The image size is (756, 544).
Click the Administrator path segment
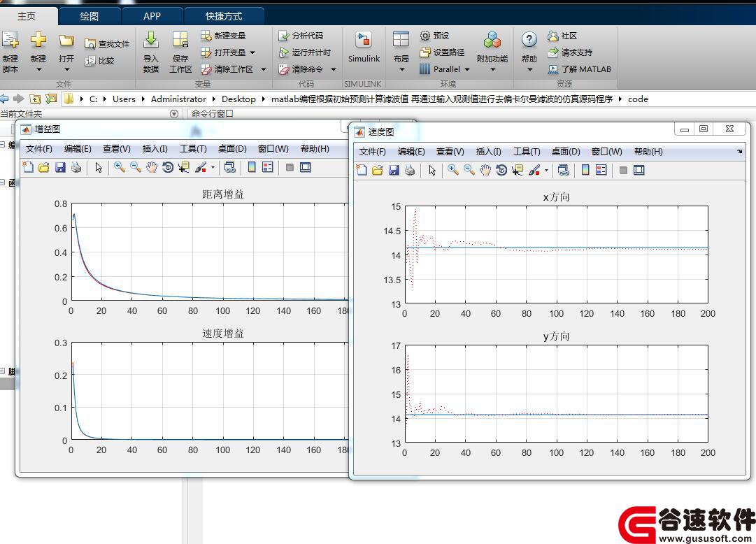tap(178, 99)
